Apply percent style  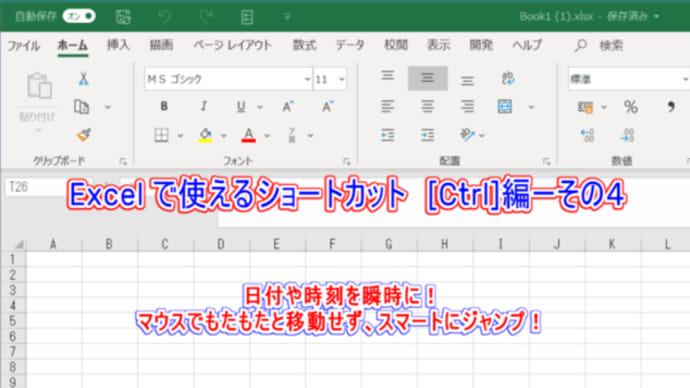[x=631, y=107]
